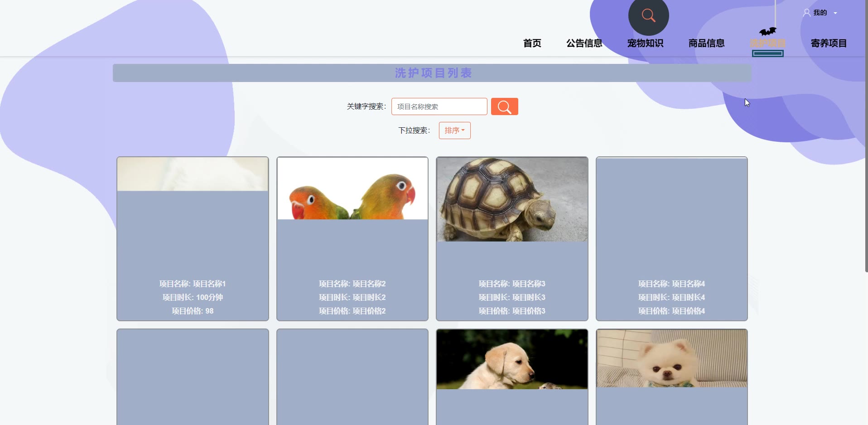
Task: Click text 项目时长: 100分钟
Action: [x=193, y=297]
